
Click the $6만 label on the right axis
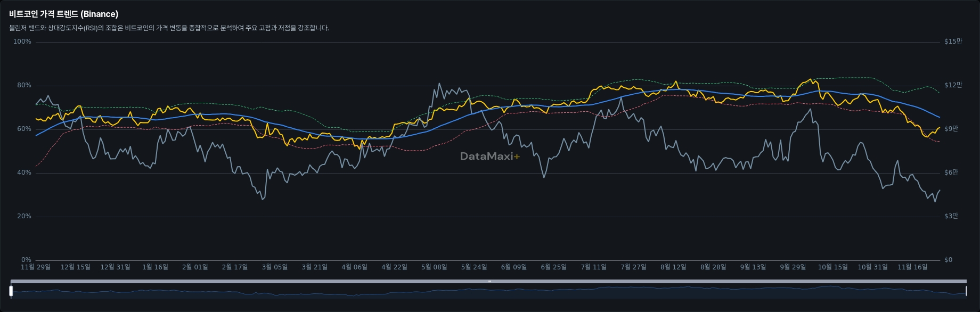951,173
